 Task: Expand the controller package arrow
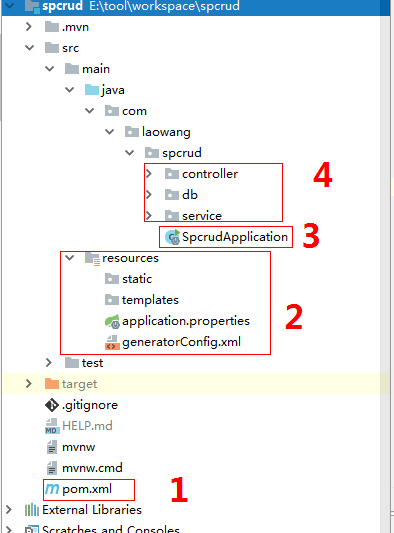click(149, 174)
